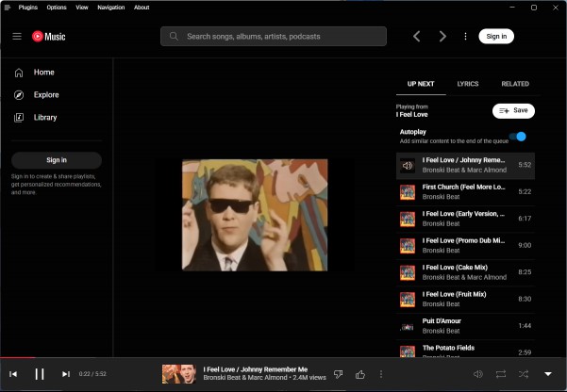
Task: Play I Feel Love (Promo Dub Mi... queue item
Action: pos(465,246)
